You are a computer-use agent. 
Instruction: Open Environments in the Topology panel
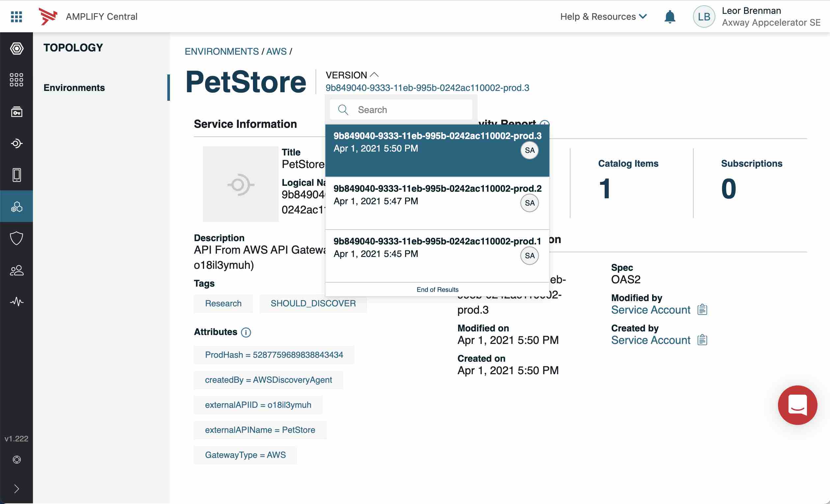[74, 88]
